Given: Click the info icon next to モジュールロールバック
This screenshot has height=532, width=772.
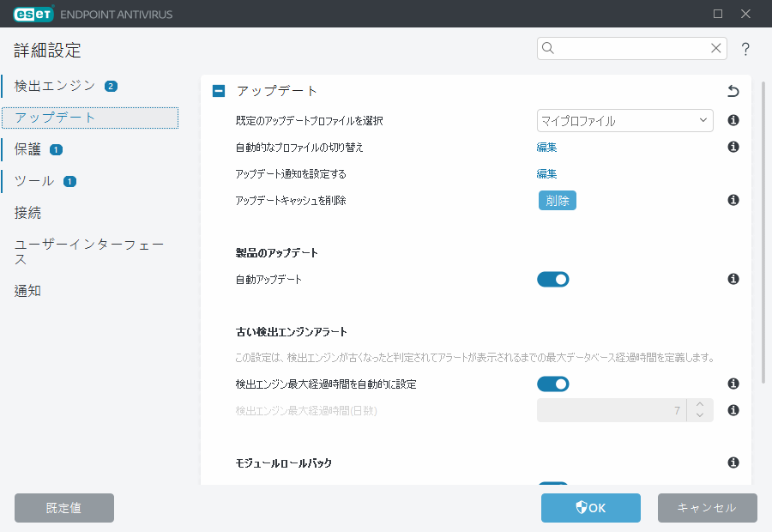Looking at the screenshot, I should click(x=733, y=462).
